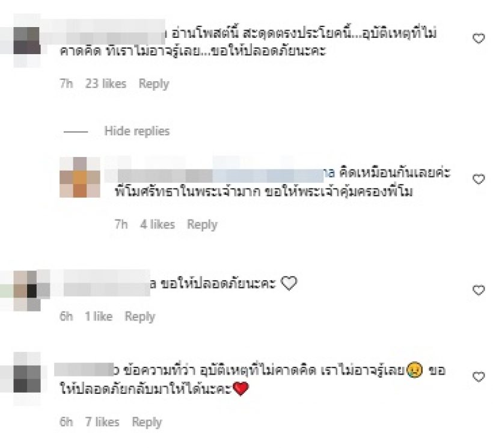Image resolution: width=493 pixels, height=448 pixels.
Task: Open first commenter's blurred avatar
Action: [x=27, y=41]
